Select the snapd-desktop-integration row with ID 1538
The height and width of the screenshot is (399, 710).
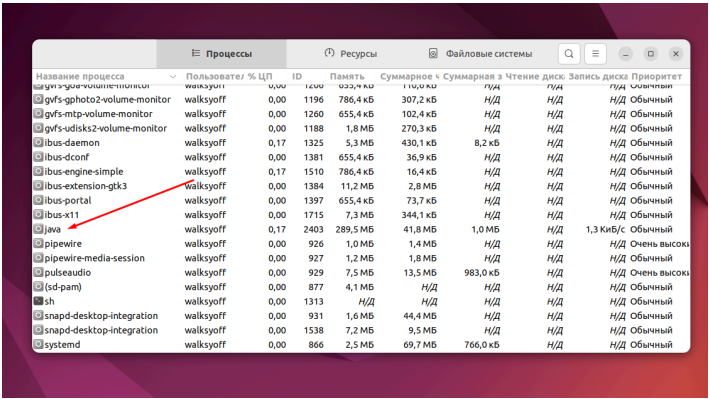tap(361, 330)
